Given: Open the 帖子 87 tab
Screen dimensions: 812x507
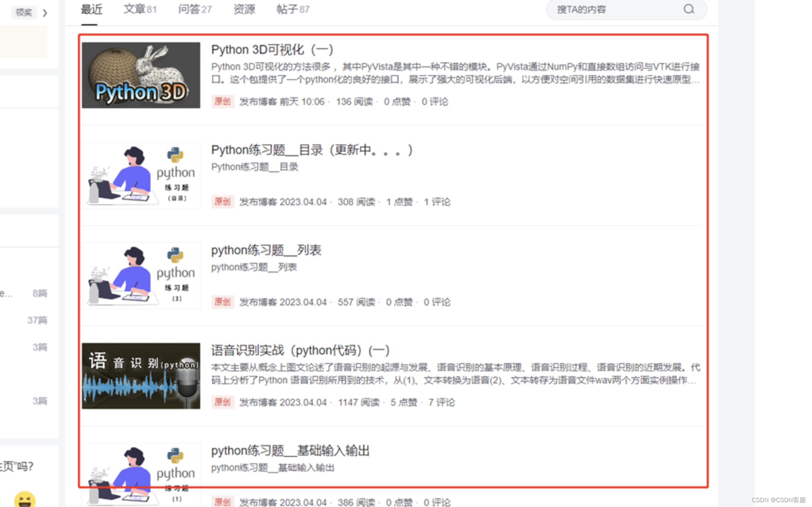Looking at the screenshot, I should click(x=293, y=9).
